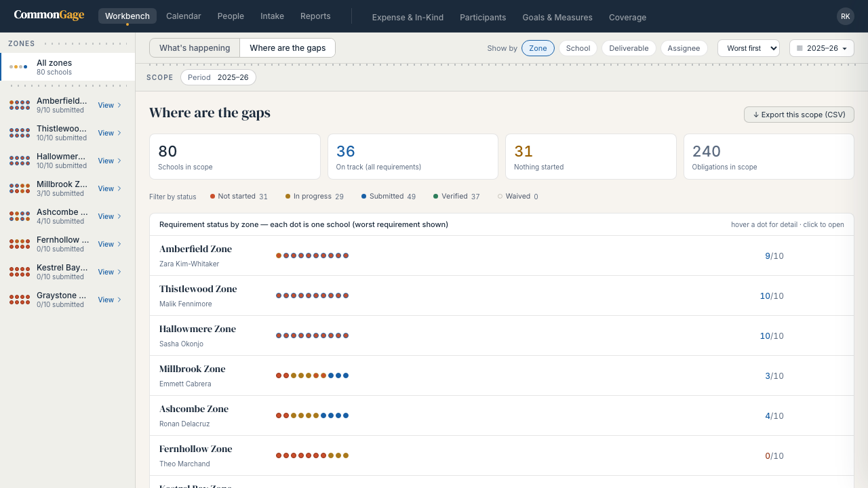Click the Ashcombe sidebar dot cluster icon
Screen dimensions: 868x488
[x=20, y=216]
